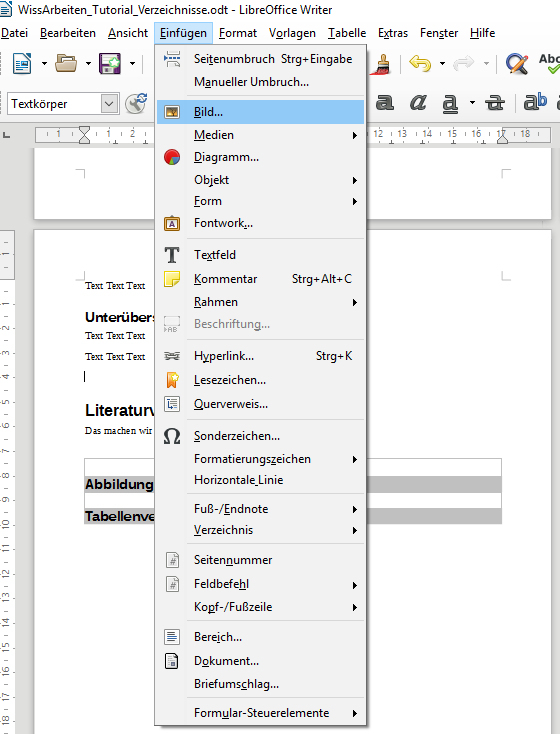
Task: Click the Abbildung index heading in document
Action: pyautogui.click(x=119, y=484)
